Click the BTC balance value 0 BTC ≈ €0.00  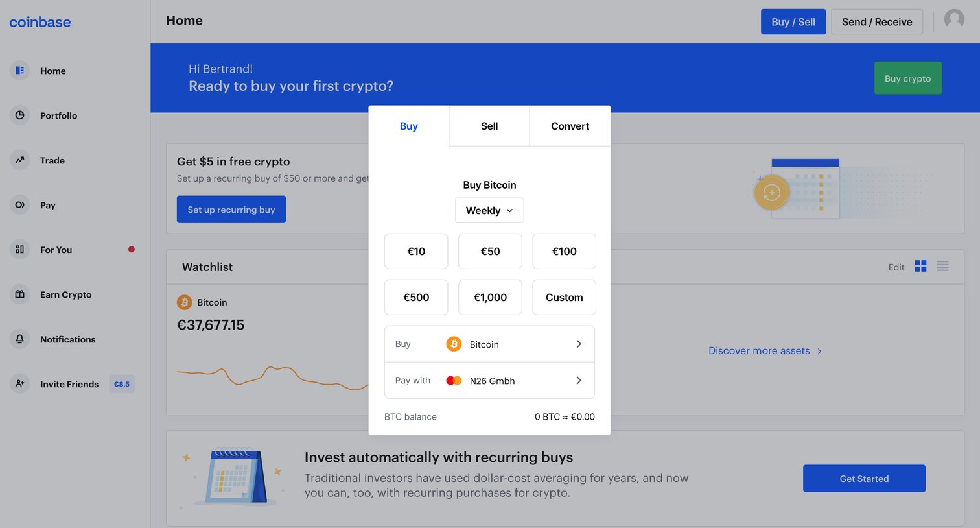point(565,416)
